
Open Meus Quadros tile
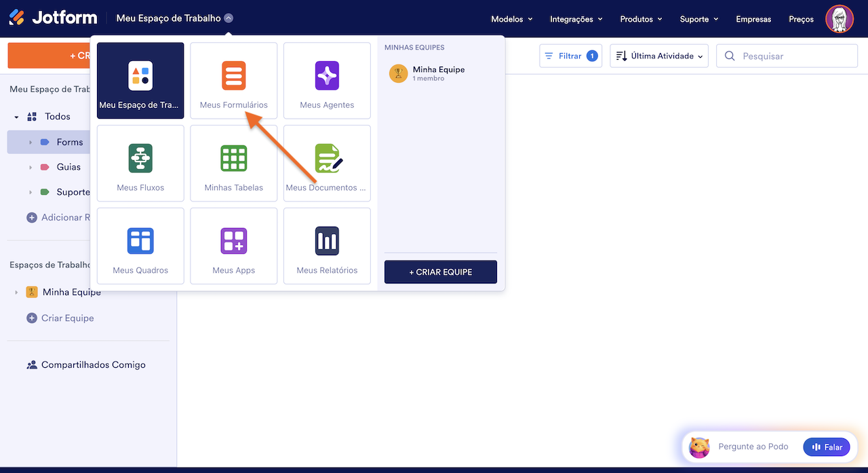pyautogui.click(x=140, y=246)
